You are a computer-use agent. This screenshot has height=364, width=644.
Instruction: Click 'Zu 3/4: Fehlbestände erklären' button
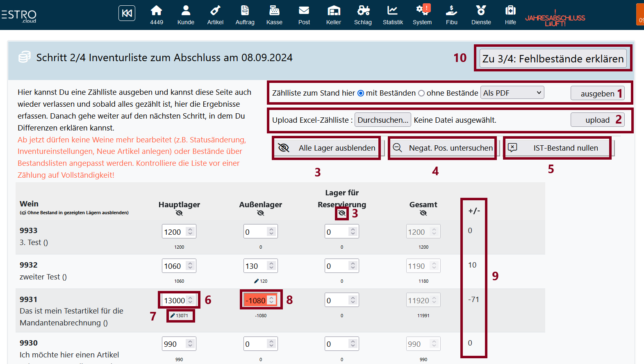[x=553, y=59]
